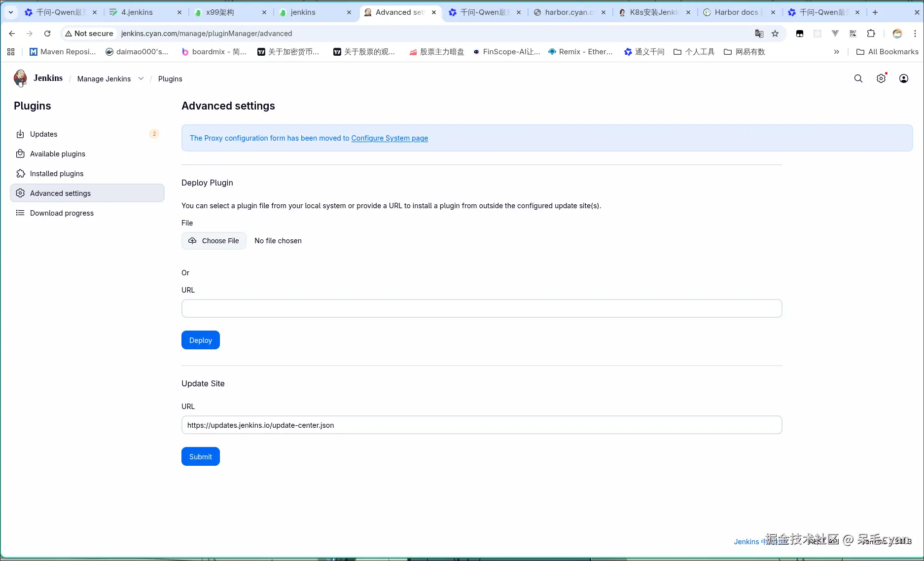Screen dimensions: 924x561
Task: Open a new browser tab
Action: click(875, 12)
